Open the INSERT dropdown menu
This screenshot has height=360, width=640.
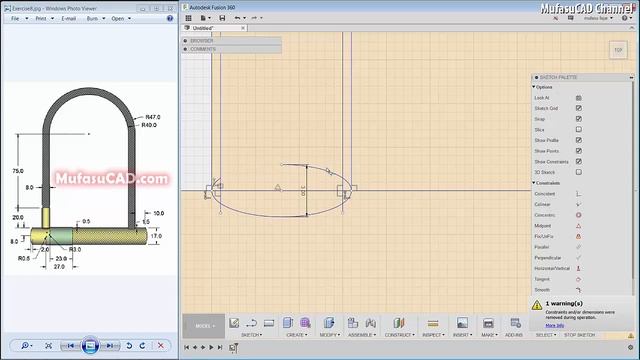[x=462, y=335]
